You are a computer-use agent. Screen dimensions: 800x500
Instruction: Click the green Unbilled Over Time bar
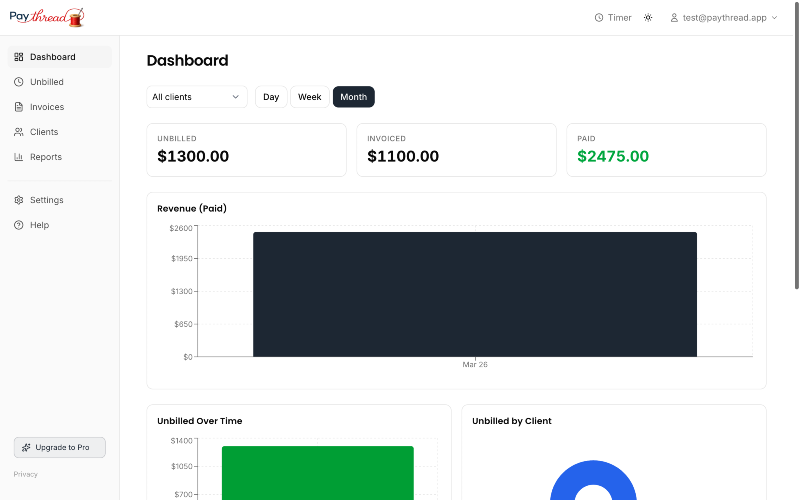(x=318, y=473)
